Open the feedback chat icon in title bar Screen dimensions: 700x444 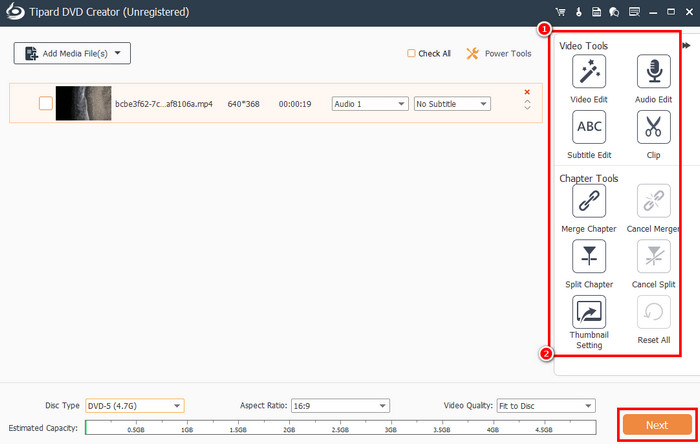click(x=614, y=12)
